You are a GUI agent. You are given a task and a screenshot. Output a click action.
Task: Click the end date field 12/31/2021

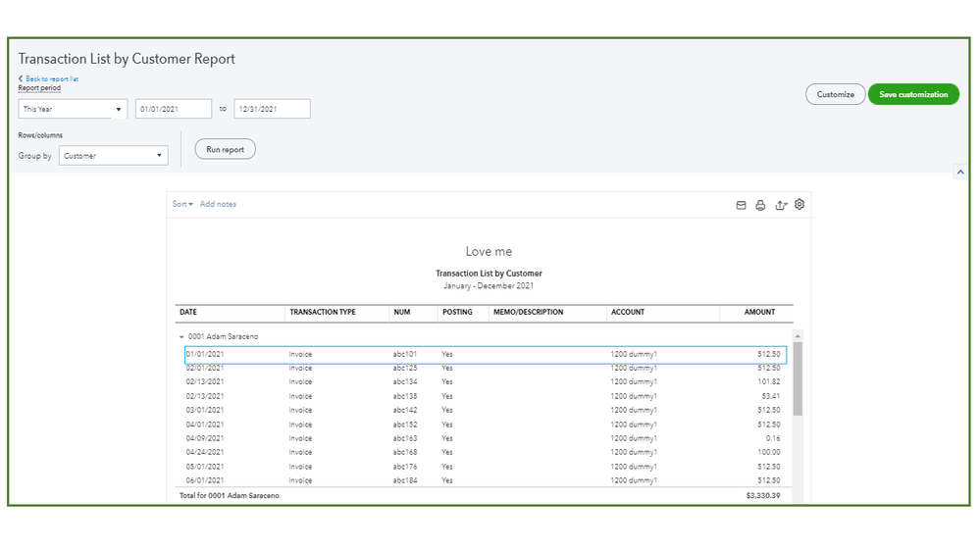[272, 109]
